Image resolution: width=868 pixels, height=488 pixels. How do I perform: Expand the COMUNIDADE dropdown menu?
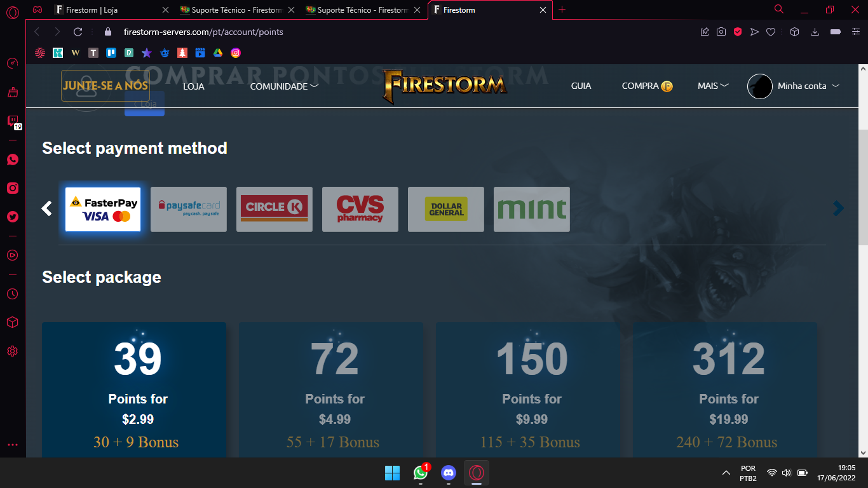point(284,86)
